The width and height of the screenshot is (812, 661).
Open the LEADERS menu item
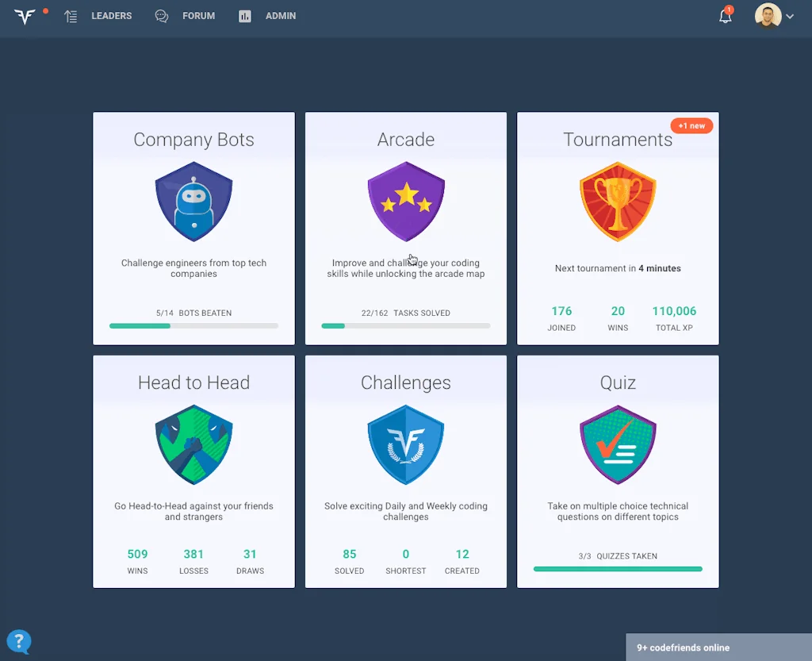click(x=111, y=16)
